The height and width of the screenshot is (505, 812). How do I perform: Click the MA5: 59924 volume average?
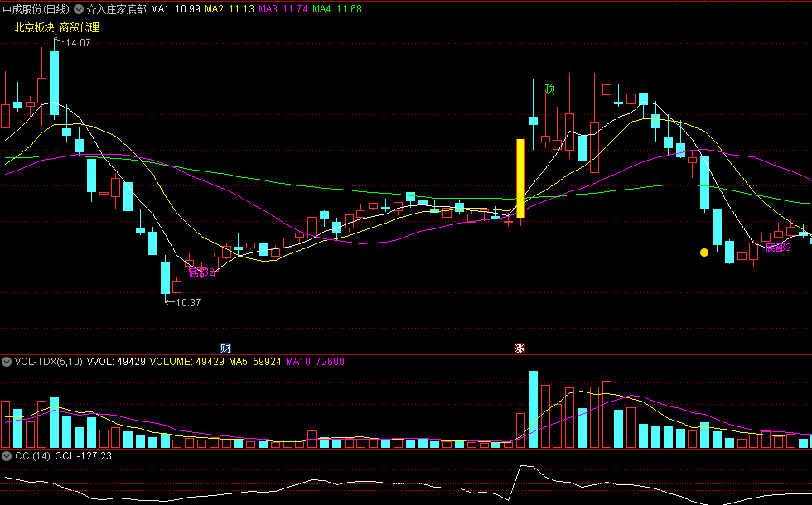[x=255, y=362]
